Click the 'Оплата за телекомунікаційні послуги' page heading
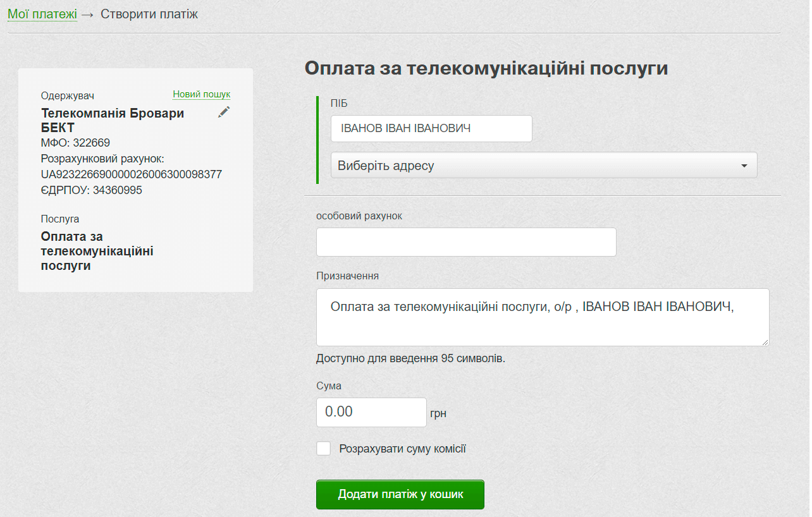 (x=486, y=68)
